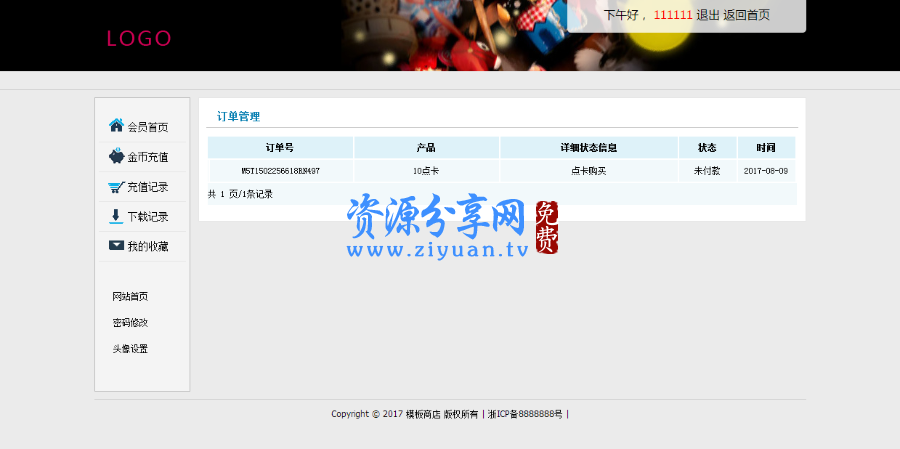Open the 密码修改 link
The image size is (900, 449).
coord(130,323)
